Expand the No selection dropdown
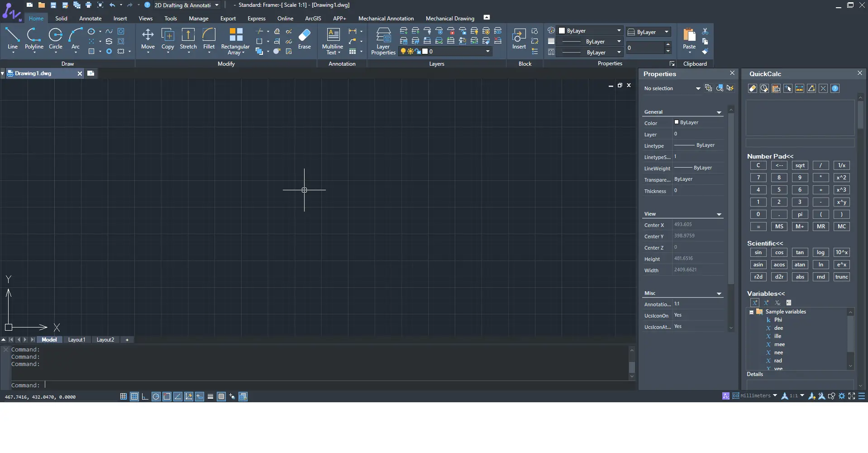868x453 pixels. pyautogui.click(x=672, y=88)
